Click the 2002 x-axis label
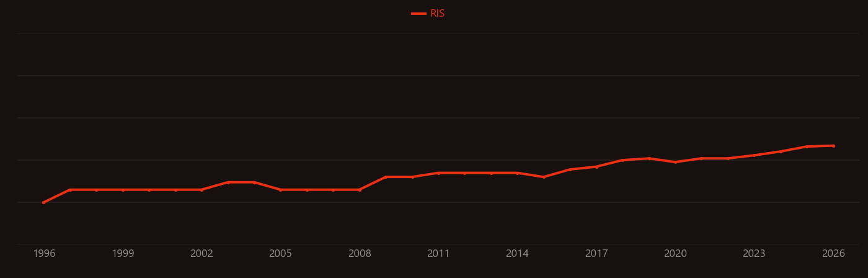868x278 pixels. (201, 253)
